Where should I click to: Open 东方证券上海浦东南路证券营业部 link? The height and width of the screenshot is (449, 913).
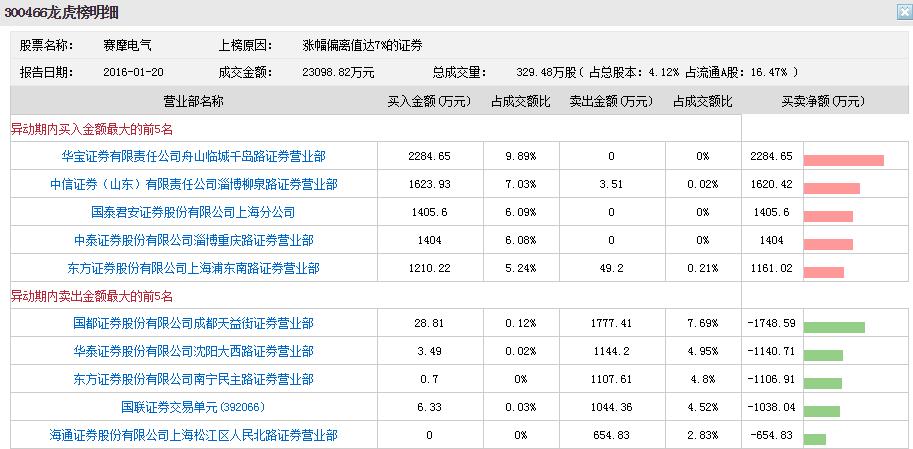point(193,268)
